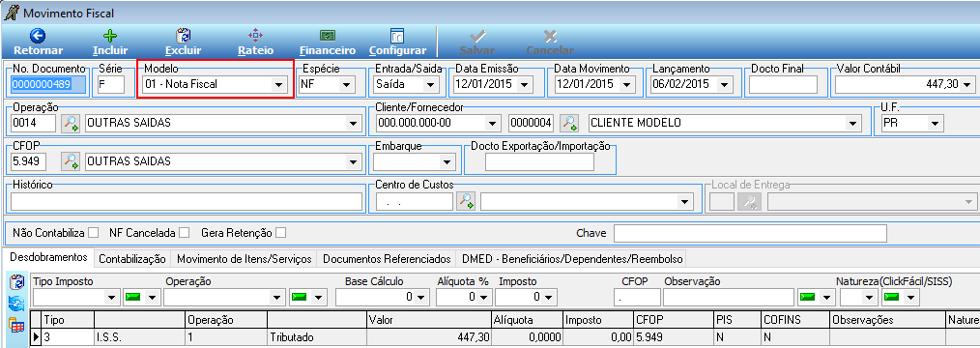
Task: Search Operação with magnifier icon
Action: coord(70,123)
